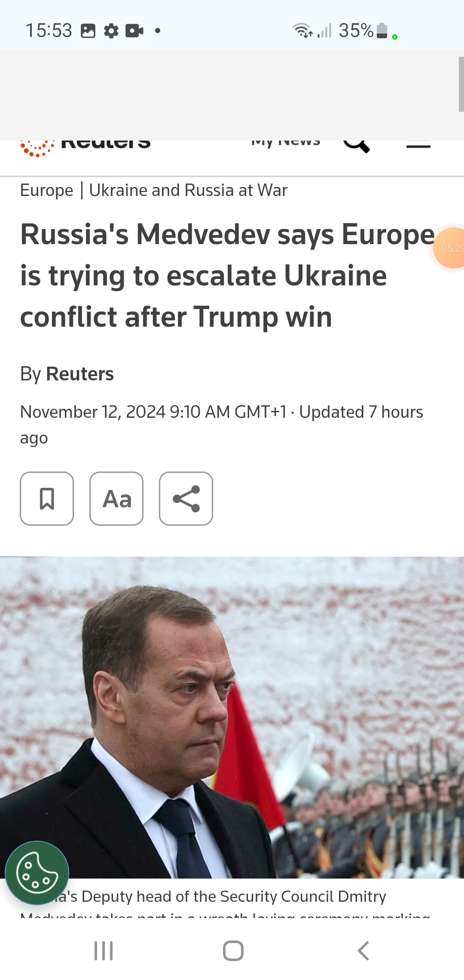Open text size options via Aa button
The width and height of the screenshot is (464, 980).
pyautogui.click(x=116, y=499)
